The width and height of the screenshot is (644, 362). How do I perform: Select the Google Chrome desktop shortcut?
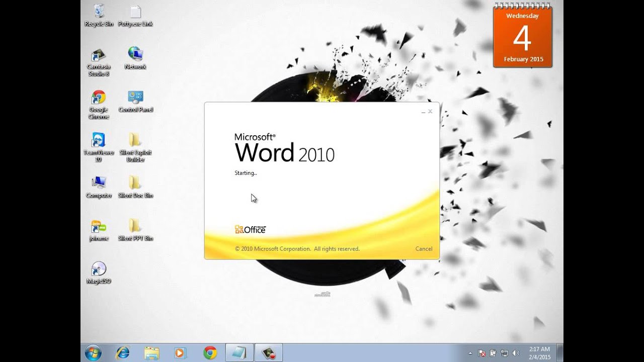[x=99, y=105]
